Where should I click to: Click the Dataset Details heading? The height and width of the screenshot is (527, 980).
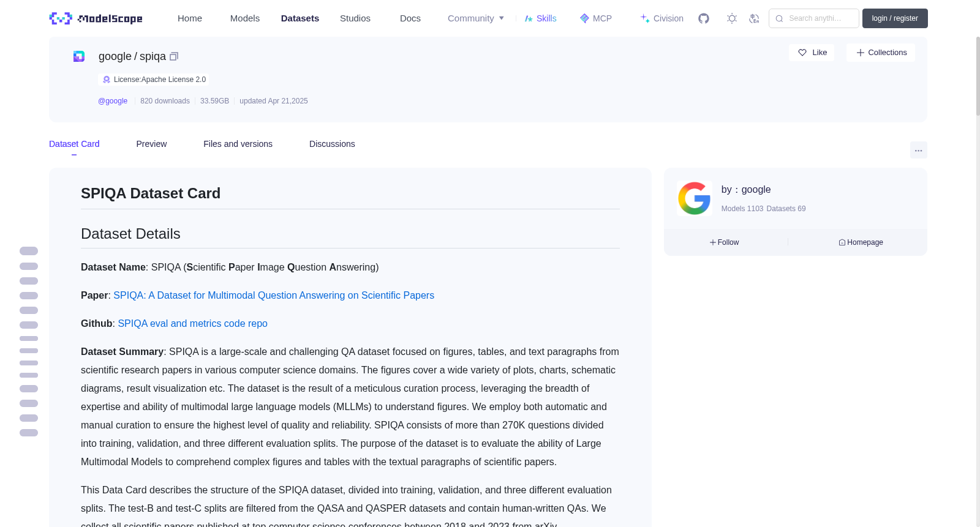coord(130,234)
